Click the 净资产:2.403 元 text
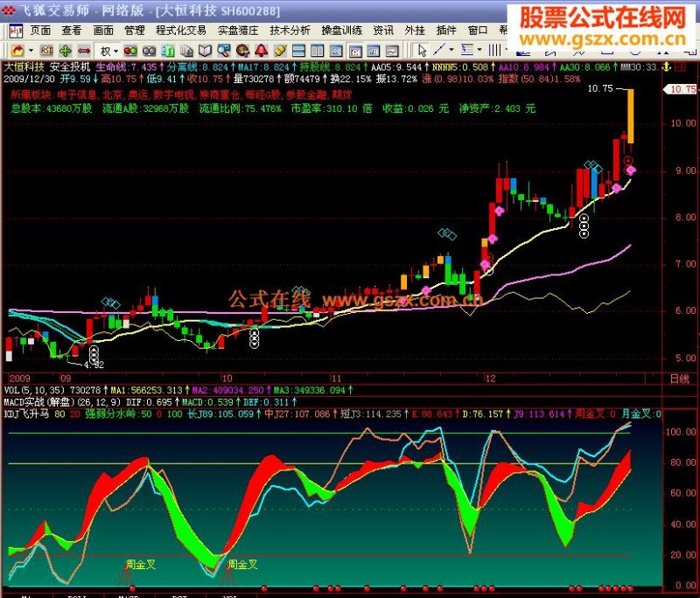The width and height of the screenshot is (700, 598). pos(497,108)
